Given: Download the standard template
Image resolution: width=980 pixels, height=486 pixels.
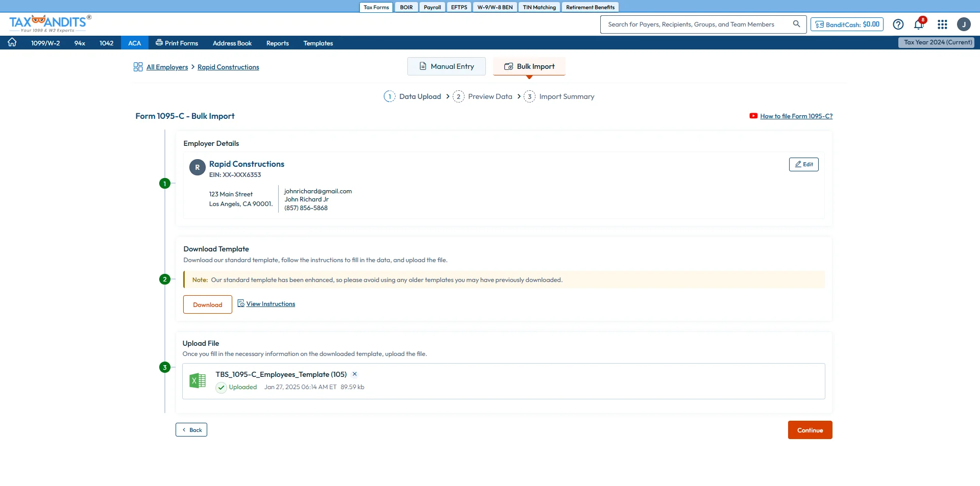Looking at the screenshot, I should tap(208, 304).
